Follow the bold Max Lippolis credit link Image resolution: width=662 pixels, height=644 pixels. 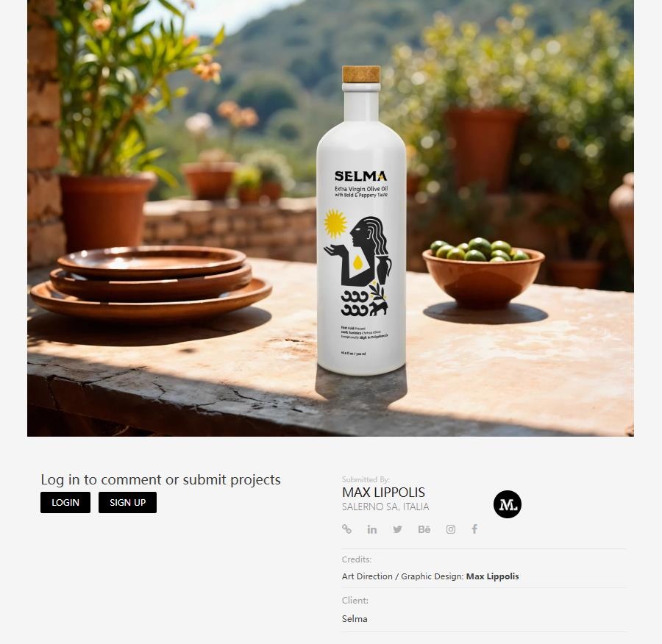pos(492,576)
